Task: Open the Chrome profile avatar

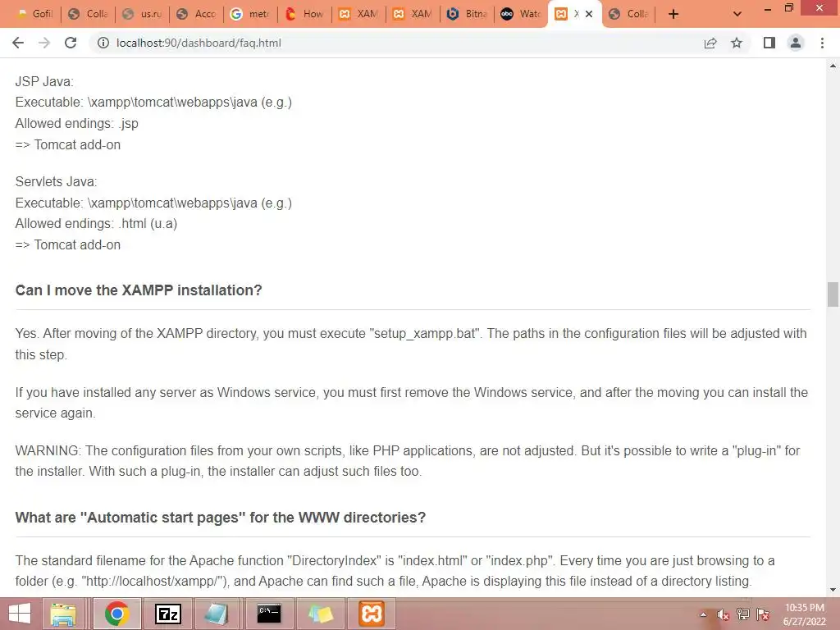Action: 796,43
